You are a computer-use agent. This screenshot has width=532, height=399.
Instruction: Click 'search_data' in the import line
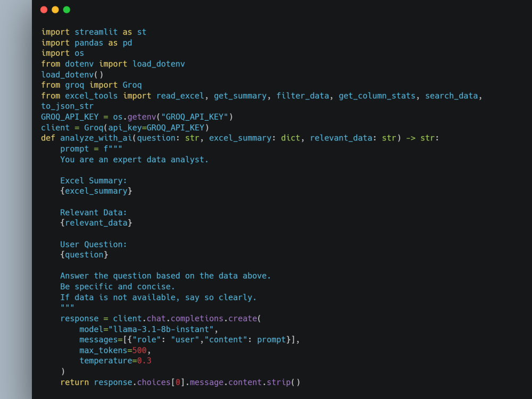click(452, 96)
